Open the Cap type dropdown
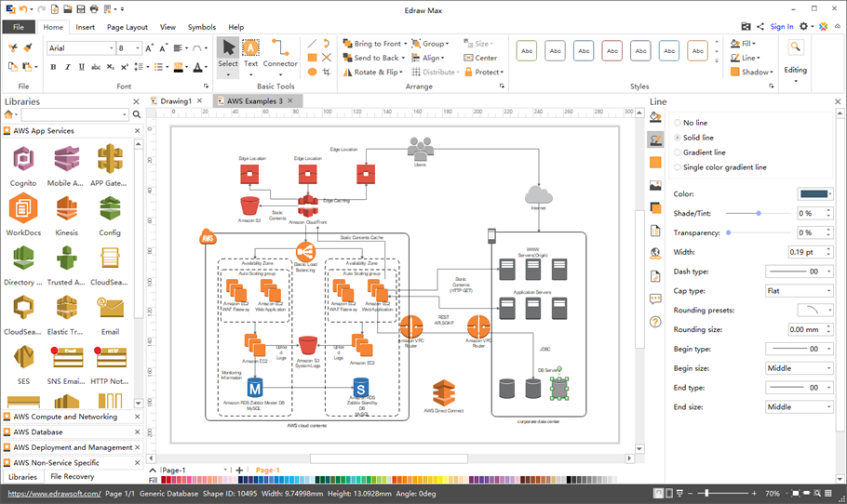 coord(799,291)
